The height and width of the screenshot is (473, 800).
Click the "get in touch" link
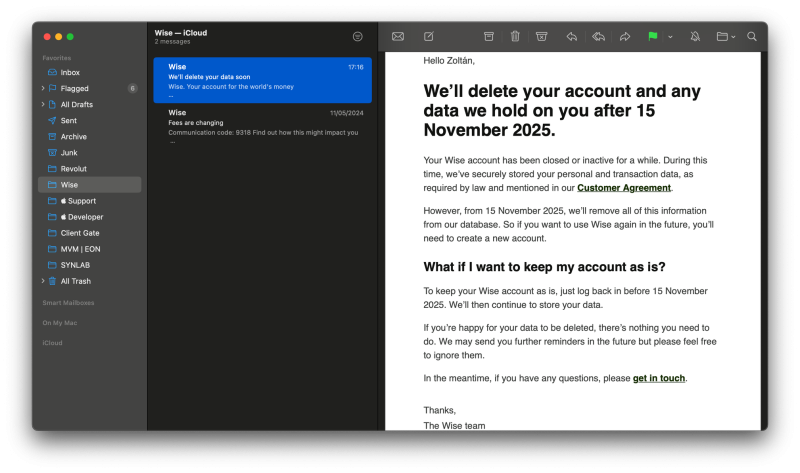(659, 379)
